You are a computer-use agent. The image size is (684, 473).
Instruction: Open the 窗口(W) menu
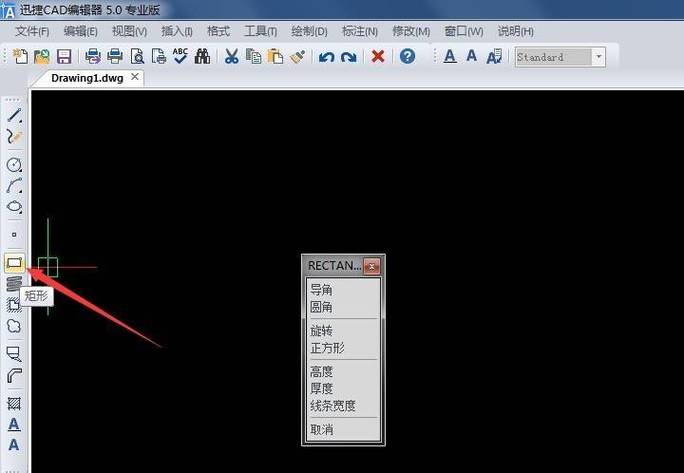(x=464, y=31)
